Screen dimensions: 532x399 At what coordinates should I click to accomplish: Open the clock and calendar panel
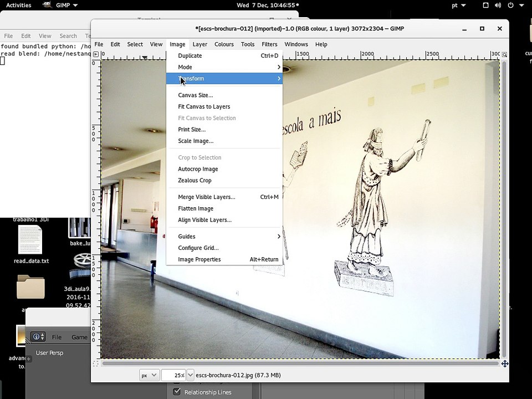pyautogui.click(x=268, y=5)
